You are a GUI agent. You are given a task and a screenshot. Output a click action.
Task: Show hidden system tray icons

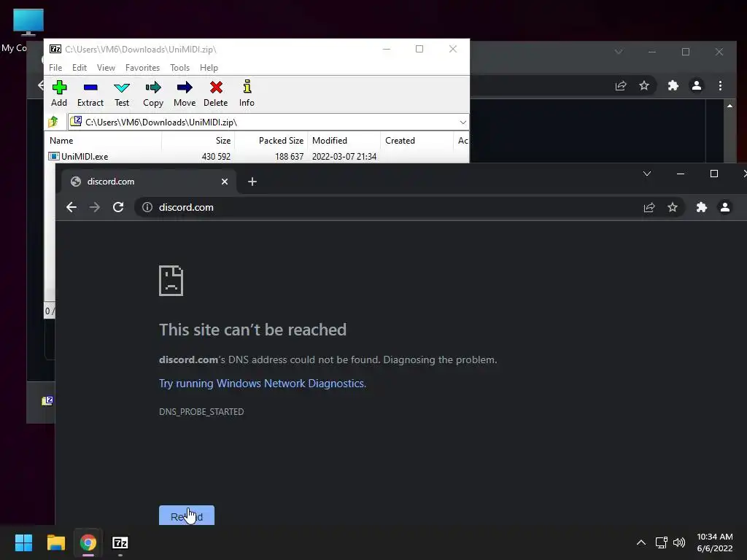[x=641, y=542]
